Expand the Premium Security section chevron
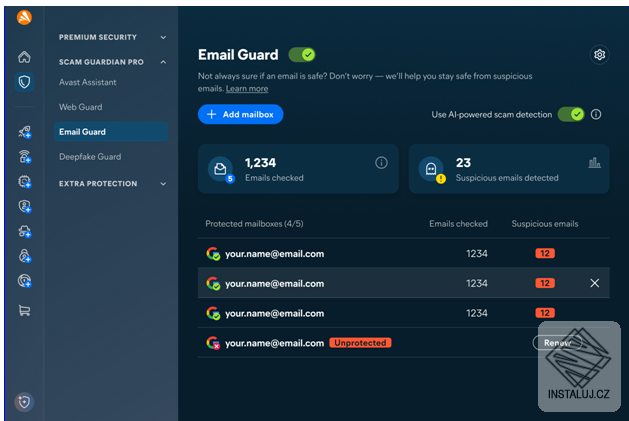Image resolution: width=629 pixels, height=421 pixels. [163, 37]
